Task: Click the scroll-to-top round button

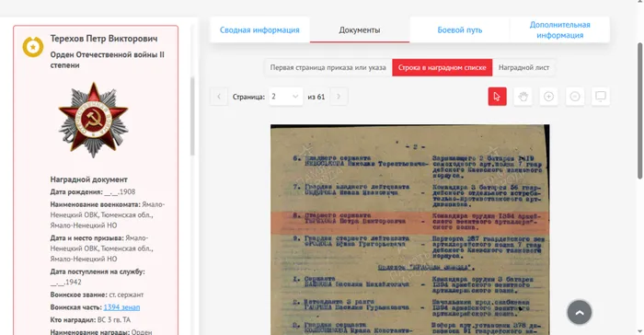Action: pyautogui.click(x=579, y=312)
